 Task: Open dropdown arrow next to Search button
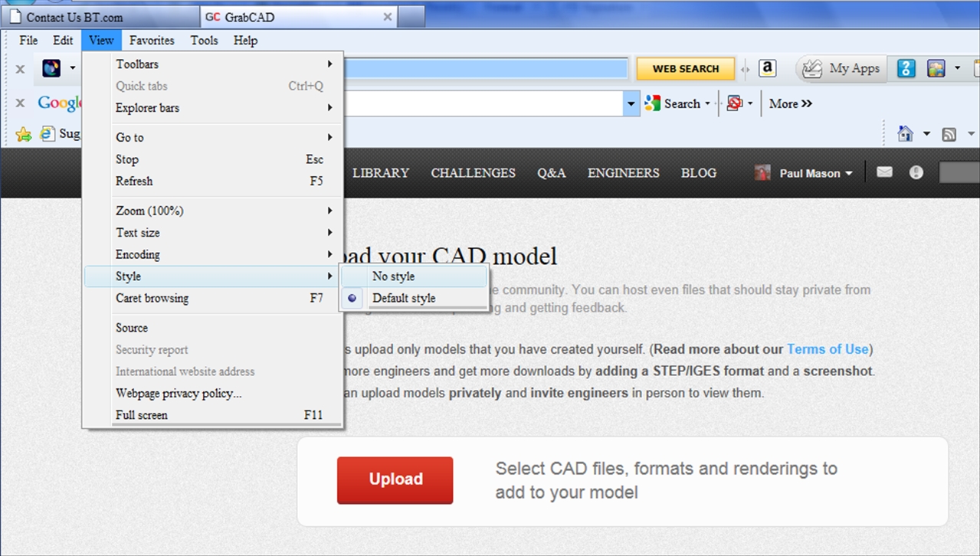click(x=706, y=103)
